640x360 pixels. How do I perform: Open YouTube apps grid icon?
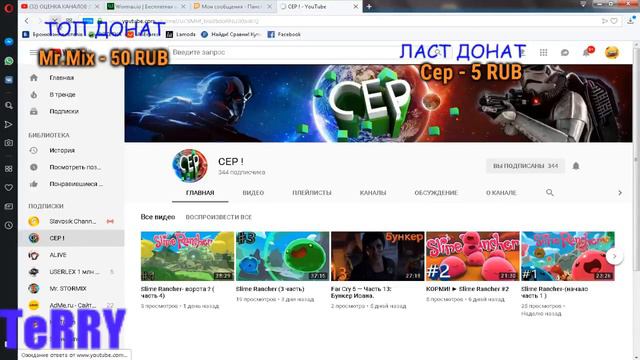pyautogui.click(x=543, y=52)
